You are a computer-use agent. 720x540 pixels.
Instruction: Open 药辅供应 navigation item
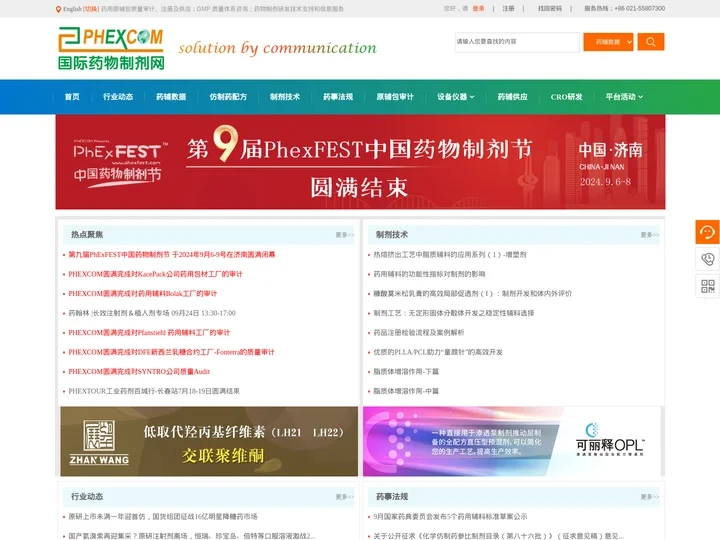[x=512, y=97]
